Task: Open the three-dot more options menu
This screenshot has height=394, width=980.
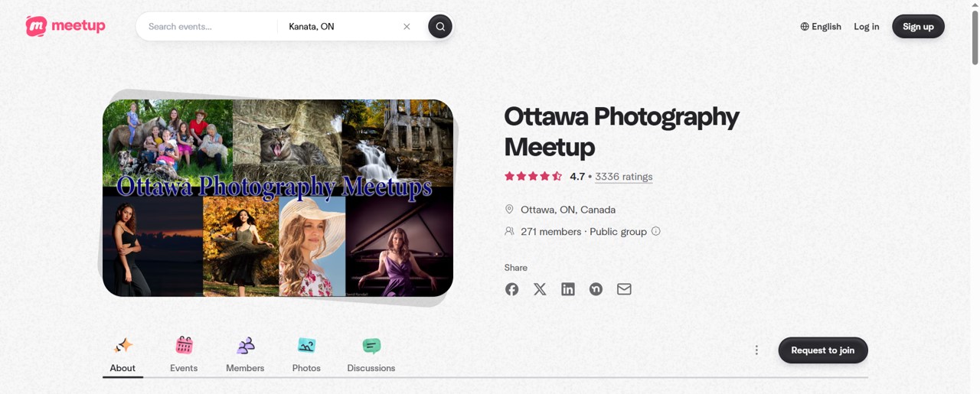Action: tap(756, 350)
